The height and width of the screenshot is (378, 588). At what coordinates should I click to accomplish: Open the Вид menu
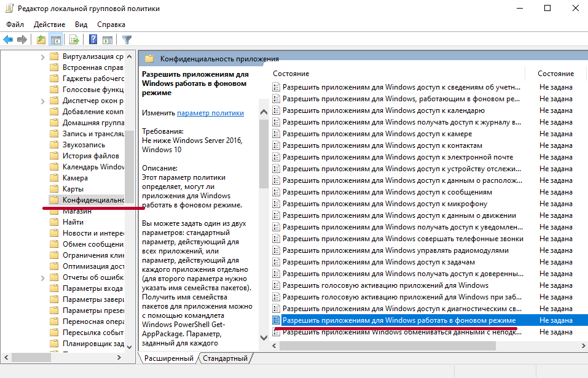coord(81,25)
